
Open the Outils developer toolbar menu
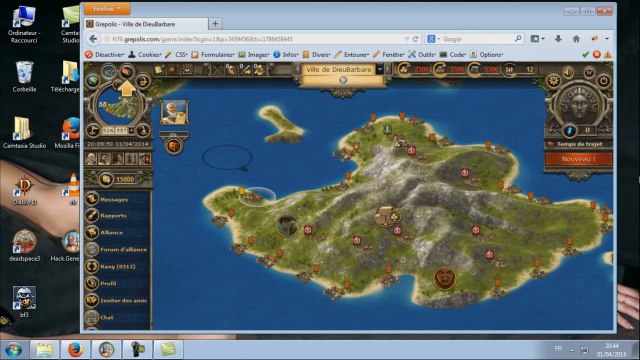click(422, 54)
